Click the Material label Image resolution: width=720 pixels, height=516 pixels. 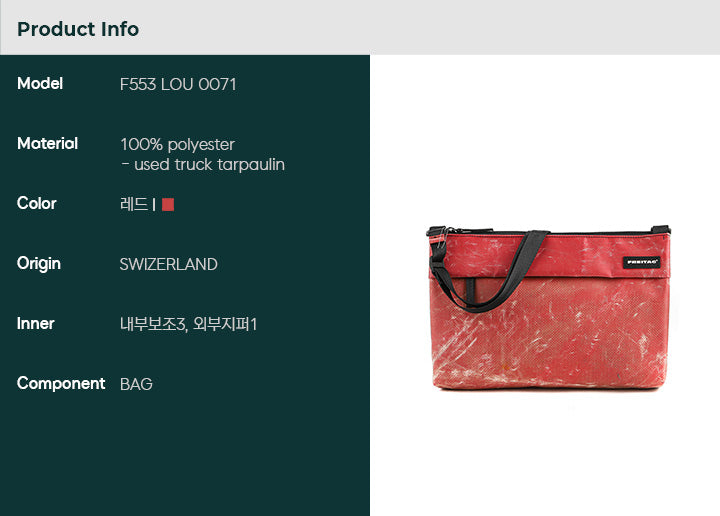point(47,143)
